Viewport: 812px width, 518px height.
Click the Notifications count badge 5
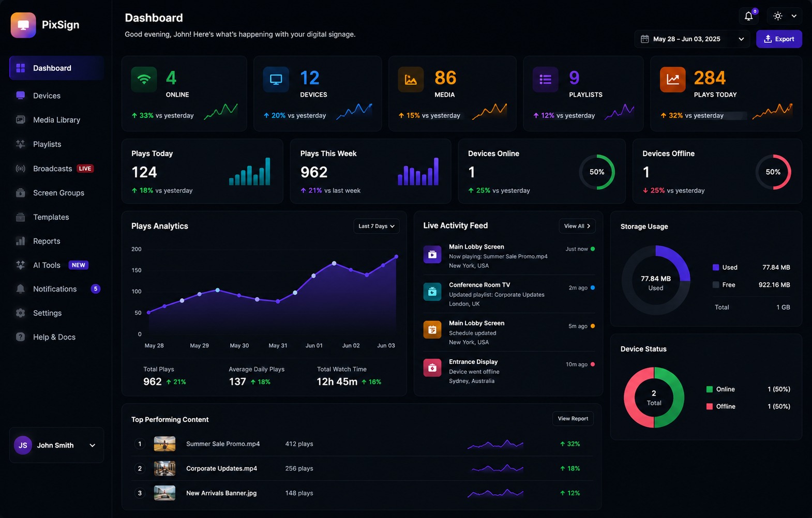coord(96,289)
